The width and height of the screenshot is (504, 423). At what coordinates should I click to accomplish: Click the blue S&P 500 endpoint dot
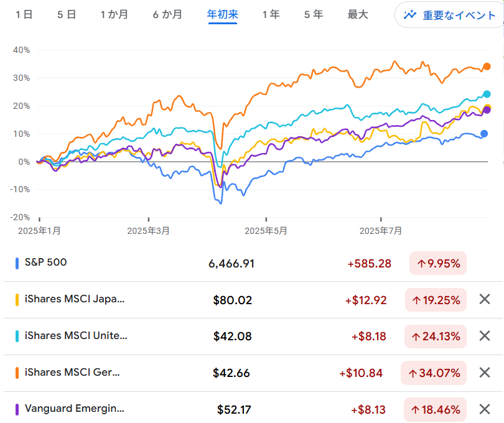485,134
